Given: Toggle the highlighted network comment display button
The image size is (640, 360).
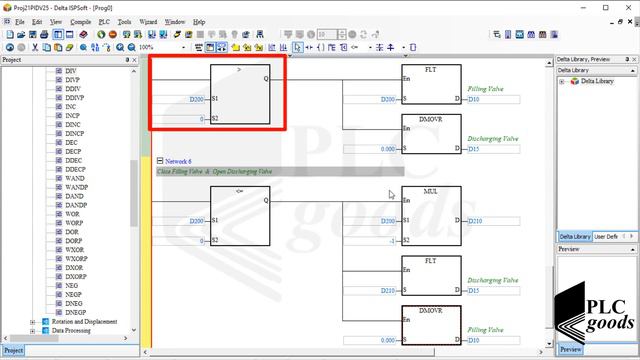Looking at the screenshot, I should (210, 47).
